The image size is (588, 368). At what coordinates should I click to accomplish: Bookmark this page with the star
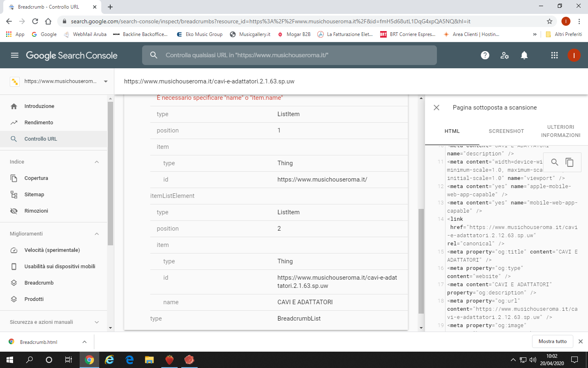click(x=550, y=21)
